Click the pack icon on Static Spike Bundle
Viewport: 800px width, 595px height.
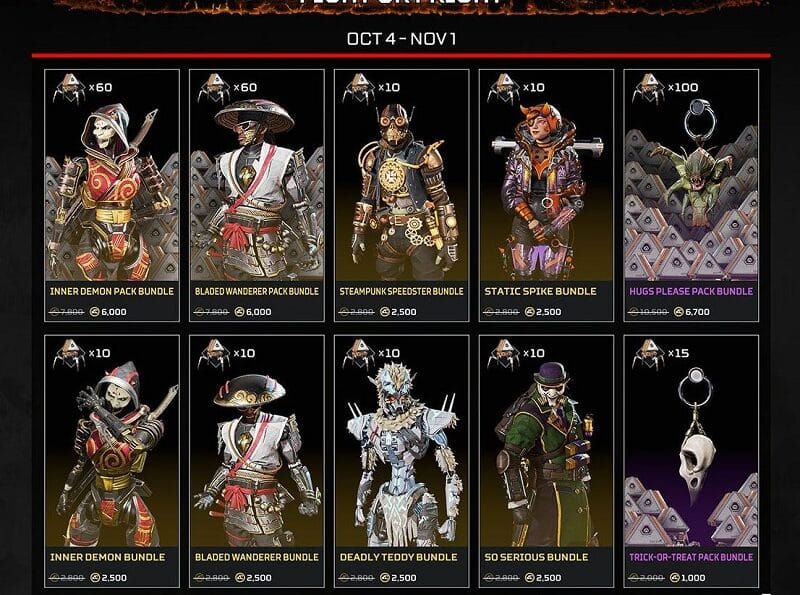[504, 88]
